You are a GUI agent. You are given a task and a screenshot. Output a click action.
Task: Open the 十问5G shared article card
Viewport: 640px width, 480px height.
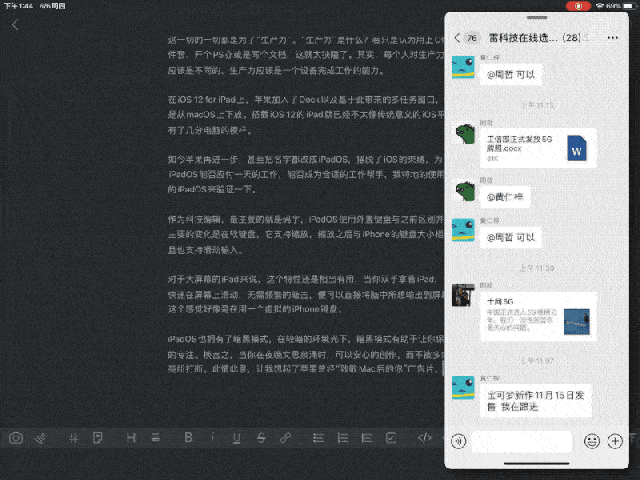(538, 316)
